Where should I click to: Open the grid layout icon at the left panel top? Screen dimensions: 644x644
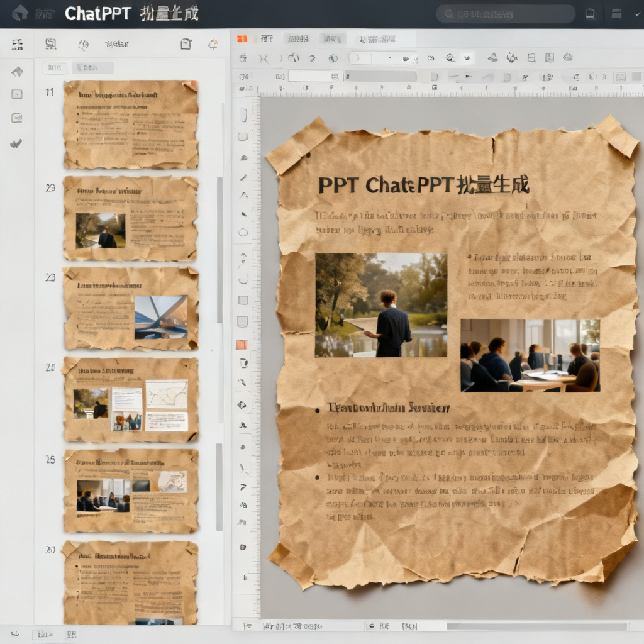point(17,44)
